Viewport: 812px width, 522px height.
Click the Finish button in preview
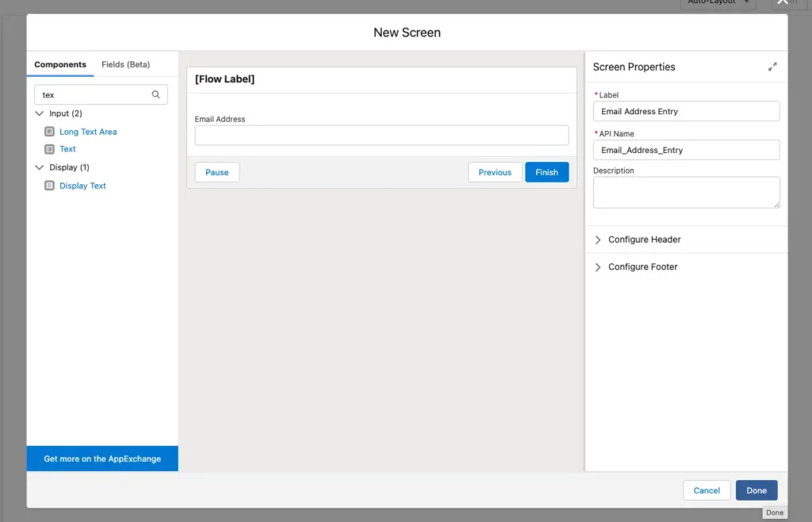[x=547, y=172]
